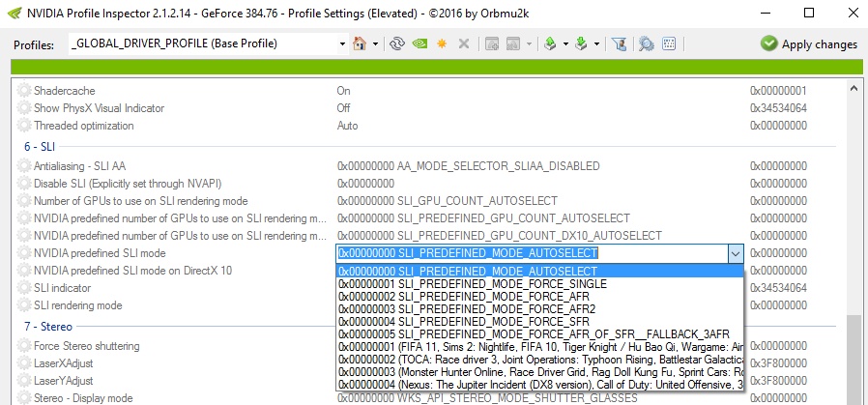Click the remove application from profile icon

[x=513, y=43]
